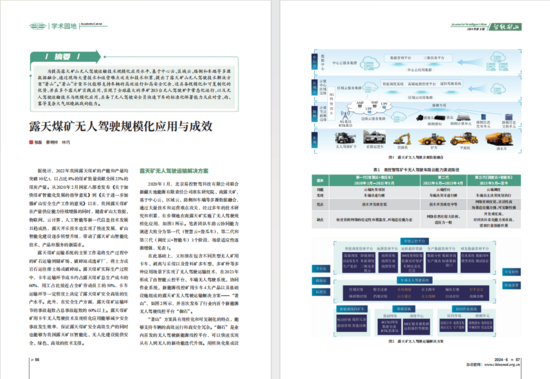
Task: Click the excavator image in the vehicle row
Action: pyautogui.click(x=402, y=139)
